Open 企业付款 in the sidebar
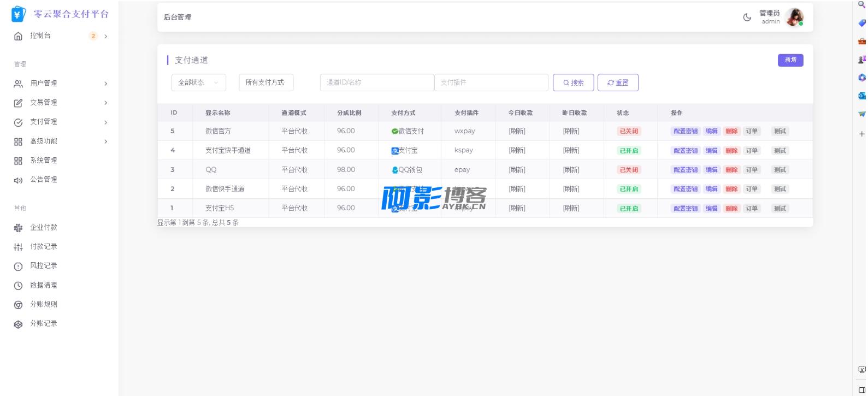The width and height of the screenshot is (868, 396). [x=43, y=228]
